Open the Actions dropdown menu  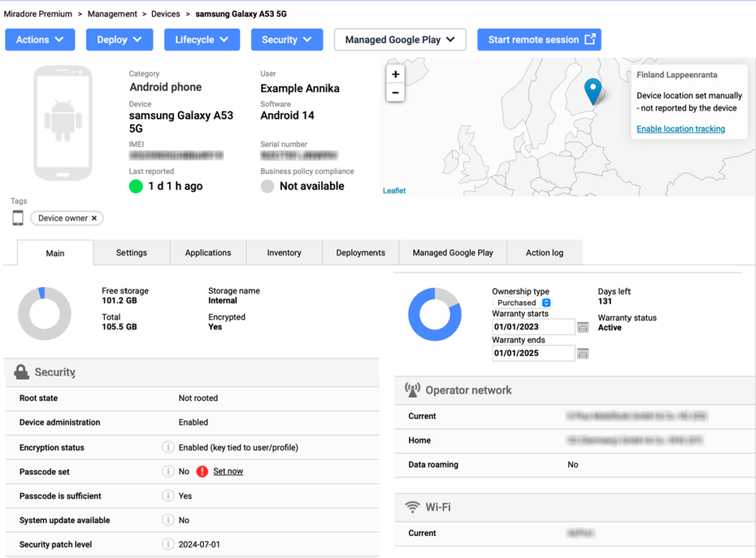pos(40,40)
